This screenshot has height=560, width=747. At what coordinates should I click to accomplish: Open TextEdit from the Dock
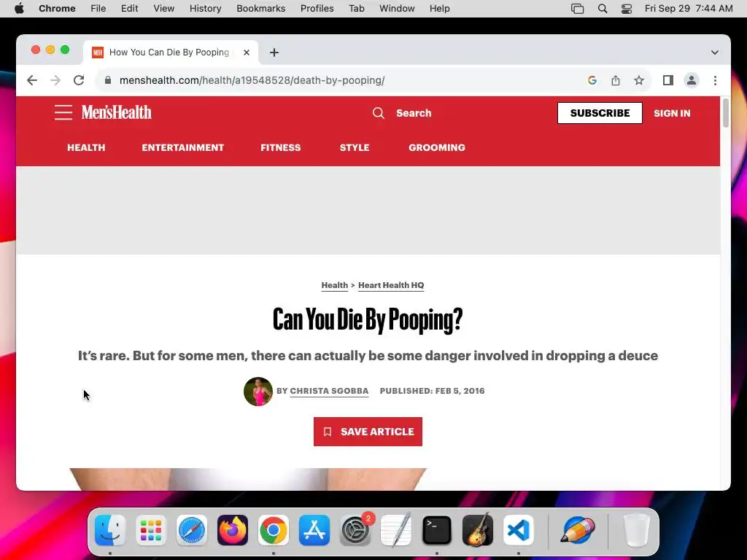click(x=396, y=530)
